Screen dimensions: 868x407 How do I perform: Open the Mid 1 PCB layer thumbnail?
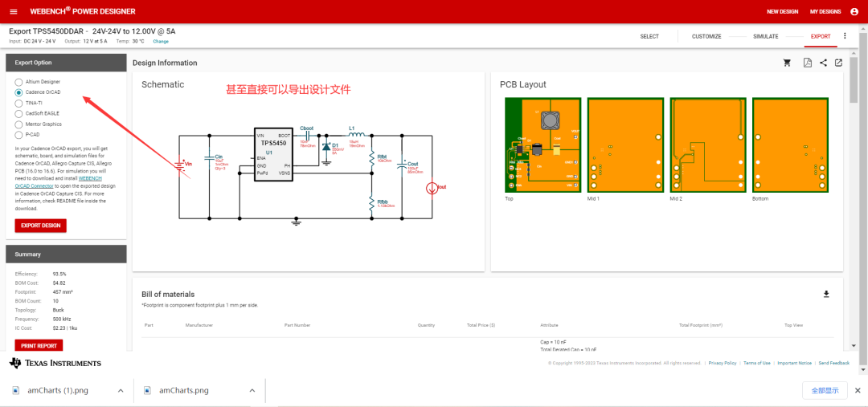point(625,144)
